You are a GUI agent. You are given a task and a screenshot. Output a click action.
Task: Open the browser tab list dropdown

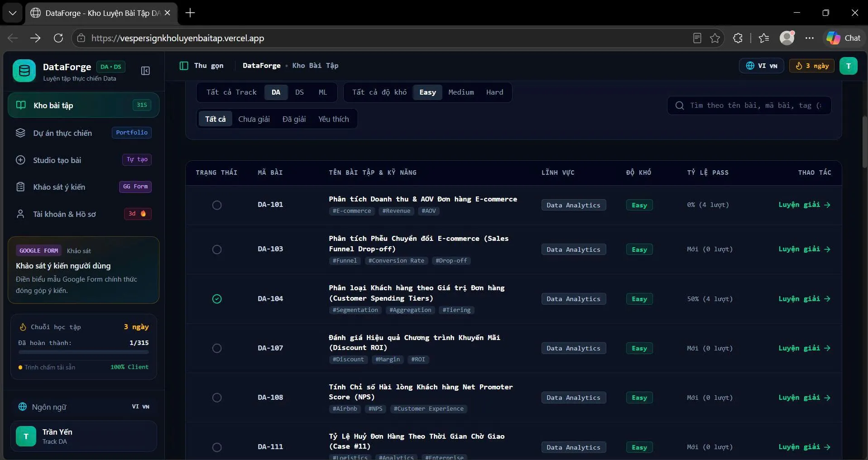click(x=13, y=13)
